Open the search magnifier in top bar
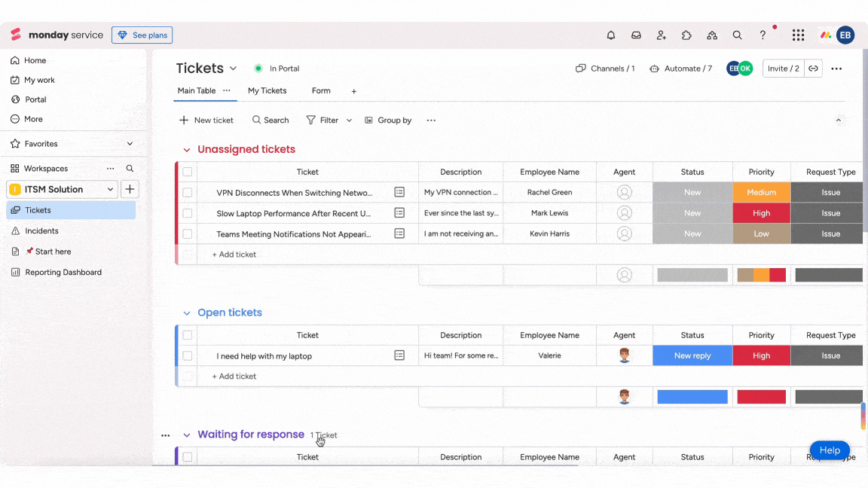This screenshot has height=488, width=868. (x=737, y=35)
